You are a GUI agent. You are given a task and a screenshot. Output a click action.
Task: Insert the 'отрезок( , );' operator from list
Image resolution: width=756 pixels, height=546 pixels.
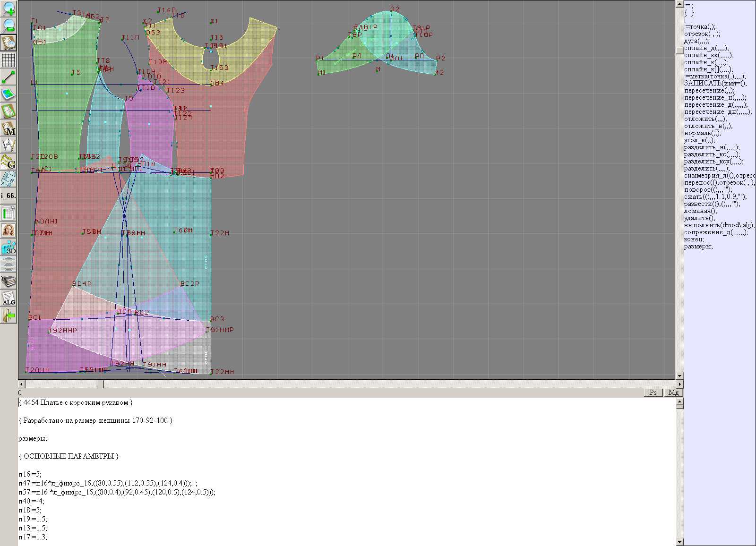702,34
